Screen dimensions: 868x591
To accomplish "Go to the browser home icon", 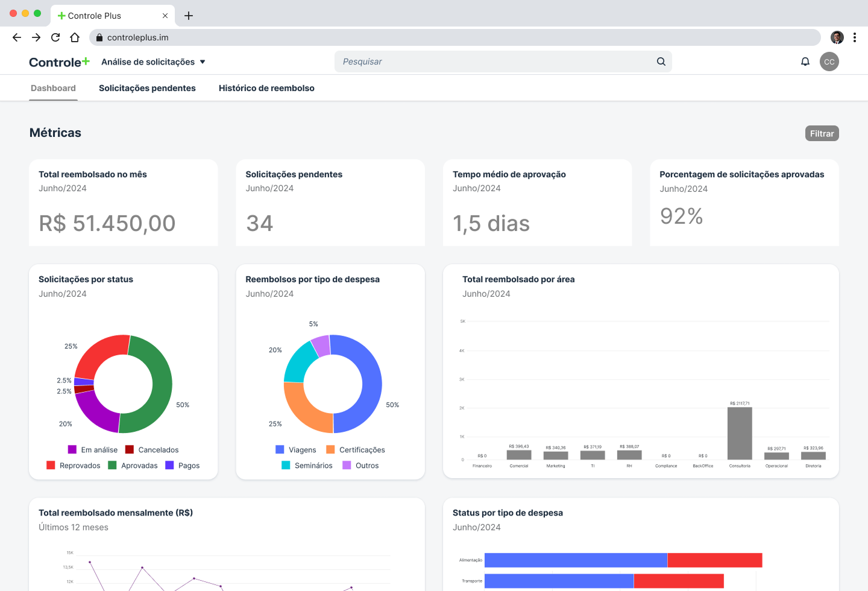I will [75, 37].
